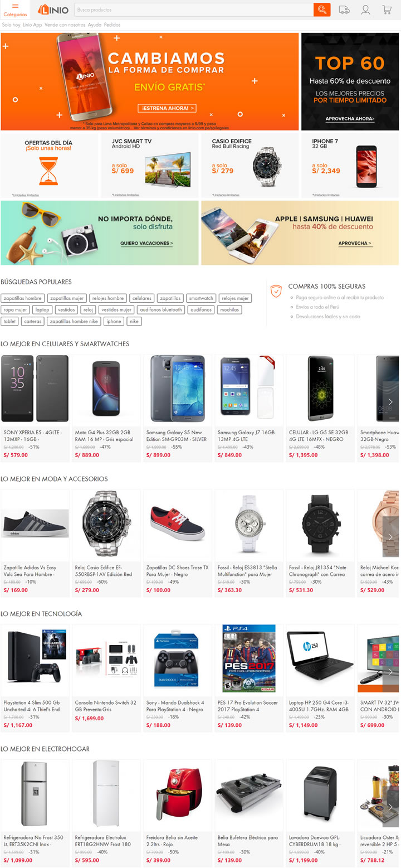Show next items in Tecnología carousel
401x868 pixels.
[x=390, y=672]
